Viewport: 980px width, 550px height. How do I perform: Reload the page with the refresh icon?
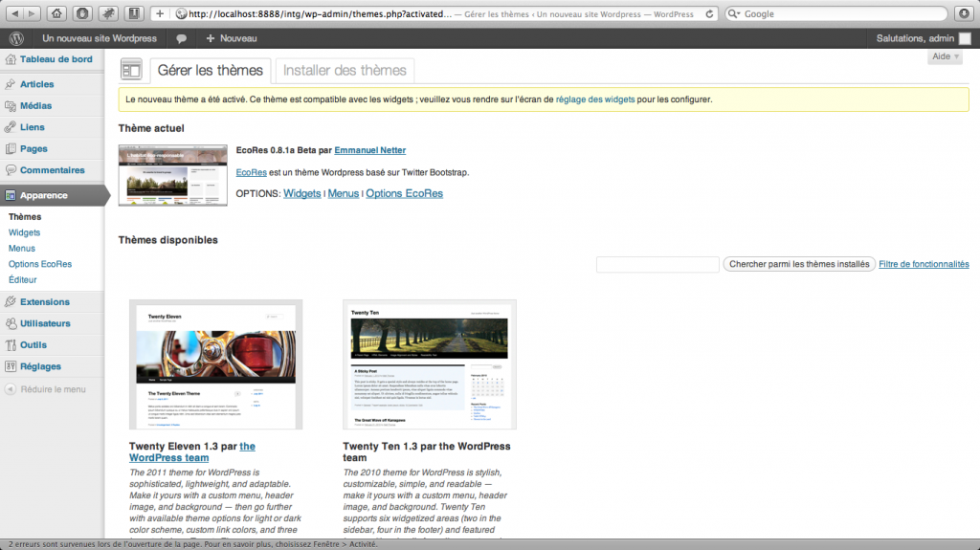[x=709, y=13]
